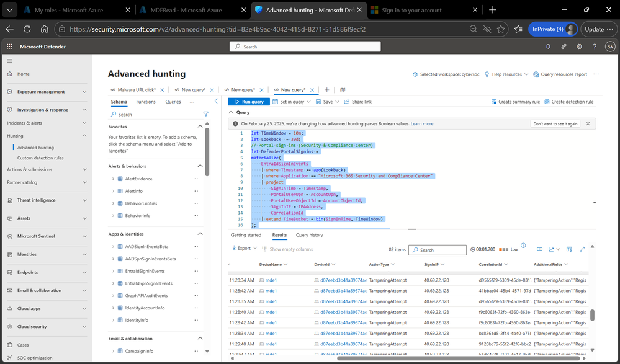Open Defender help with the question mark icon
This screenshot has width=620, height=364.
(594, 46)
